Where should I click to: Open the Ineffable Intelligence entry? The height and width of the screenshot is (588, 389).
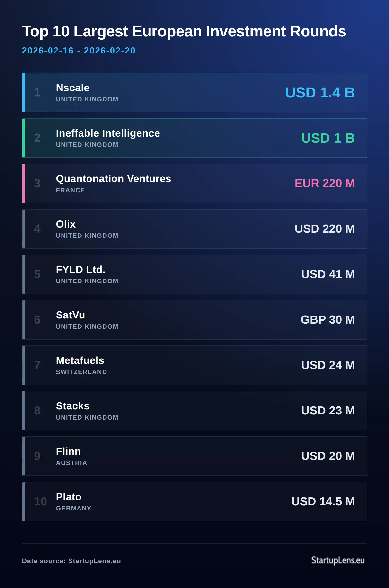pyautogui.click(x=108, y=133)
